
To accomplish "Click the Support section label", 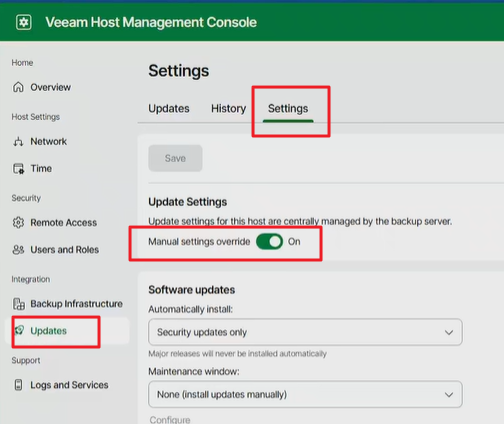I will (26, 361).
